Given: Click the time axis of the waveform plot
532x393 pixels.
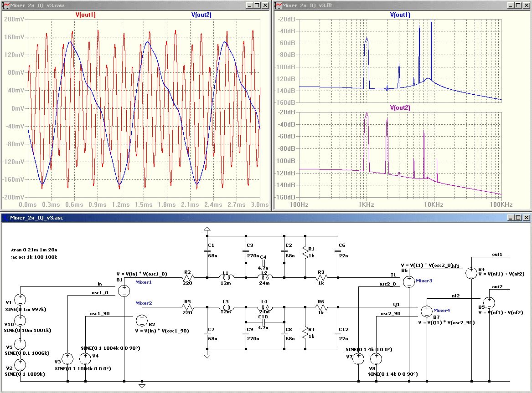Looking at the screenshot, I should (144, 205).
